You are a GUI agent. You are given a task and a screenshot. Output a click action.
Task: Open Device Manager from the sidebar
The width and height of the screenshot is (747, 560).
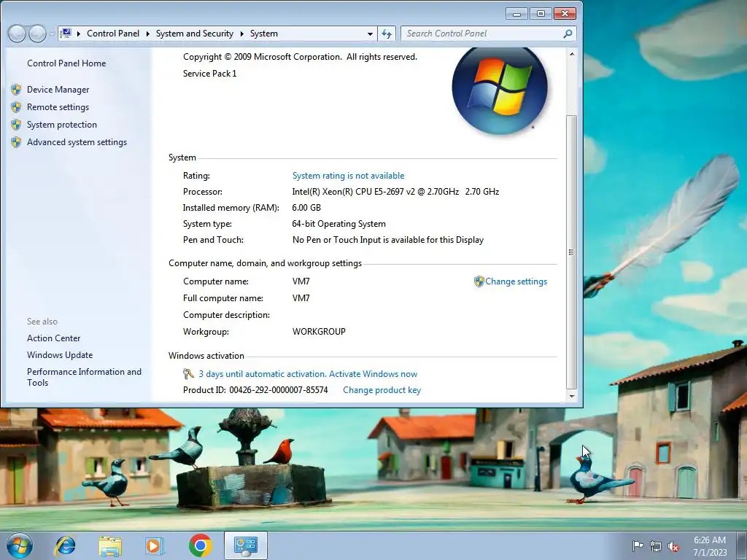(58, 90)
